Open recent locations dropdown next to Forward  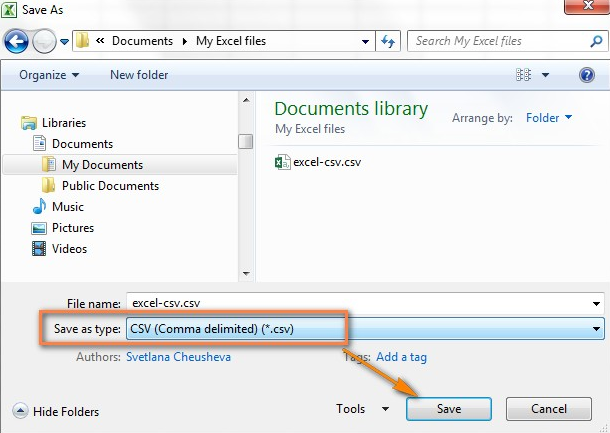click(65, 41)
